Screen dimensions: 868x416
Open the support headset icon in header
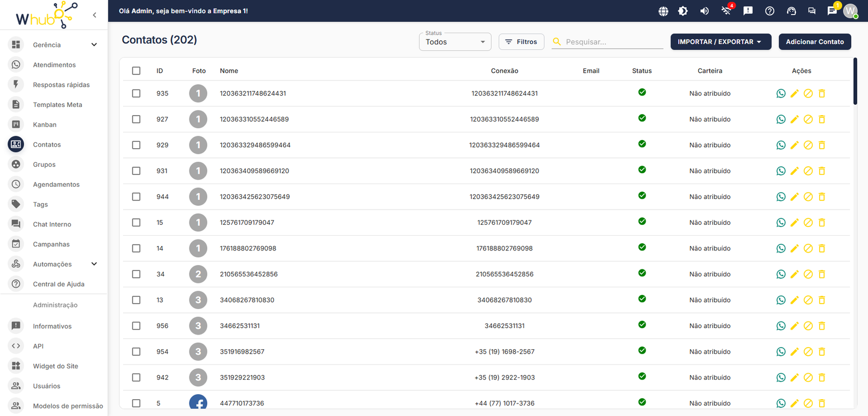(791, 11)
